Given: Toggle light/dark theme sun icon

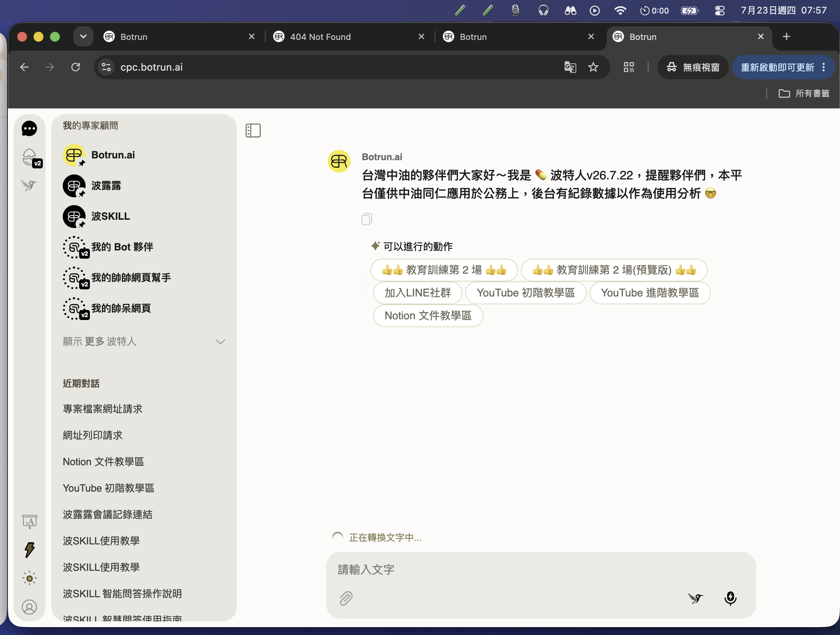Looking at the screenshot, I should tap(29, 578).
